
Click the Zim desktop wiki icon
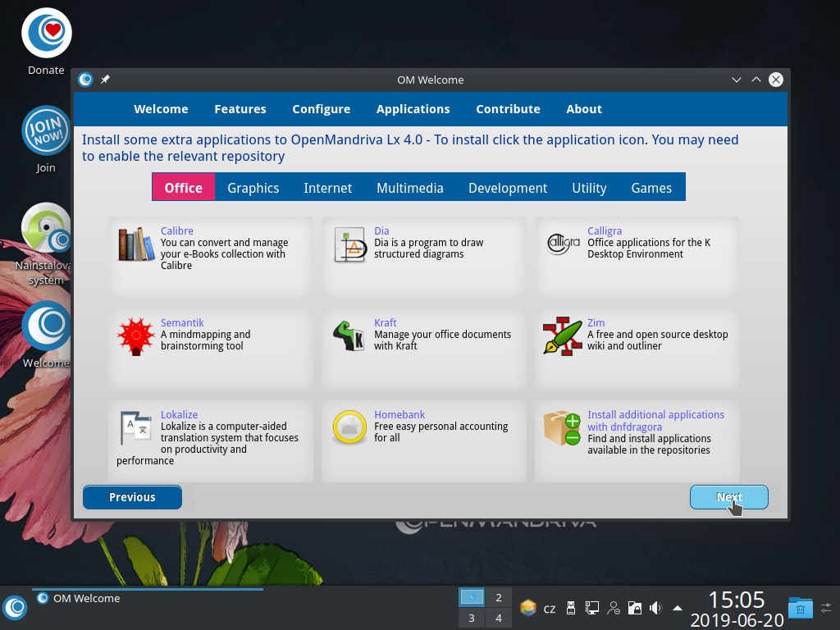click(x=563, y=336)
